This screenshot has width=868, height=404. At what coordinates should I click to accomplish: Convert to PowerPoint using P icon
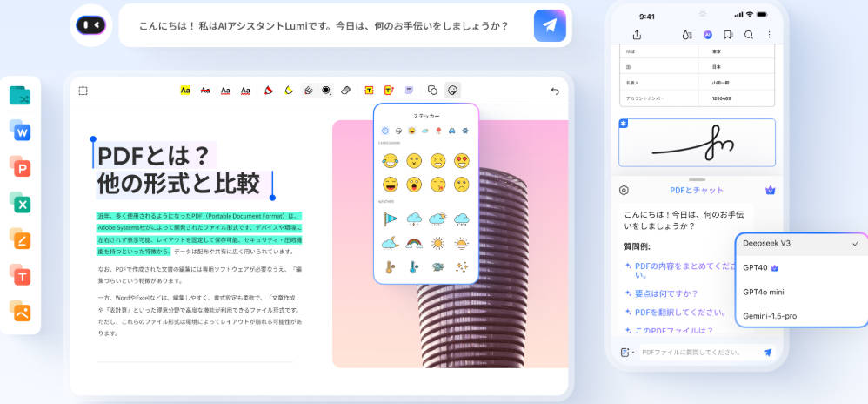point(20,167)
